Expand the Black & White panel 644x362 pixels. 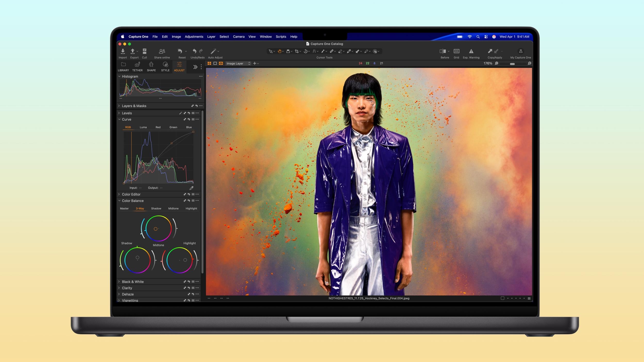pyautogui.click(x=119, y=282)
